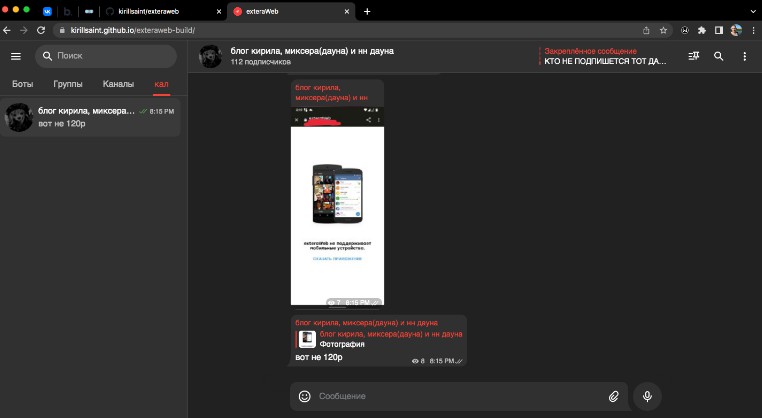The width and height of the screenshot is (762, 418).
Task: Open the emoji picker smiley icon
Action: click(x=305, y=396)
